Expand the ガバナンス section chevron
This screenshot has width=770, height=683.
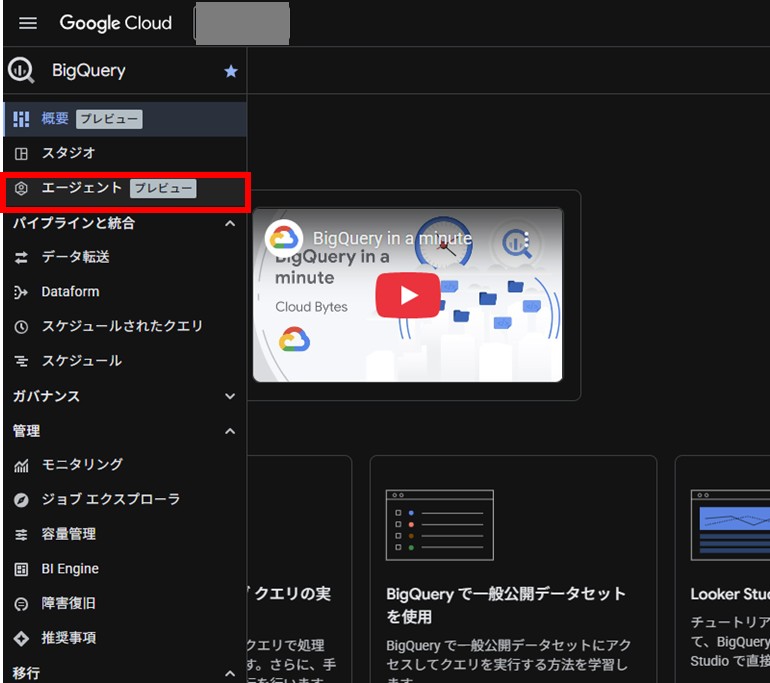(x=230, y=396)
